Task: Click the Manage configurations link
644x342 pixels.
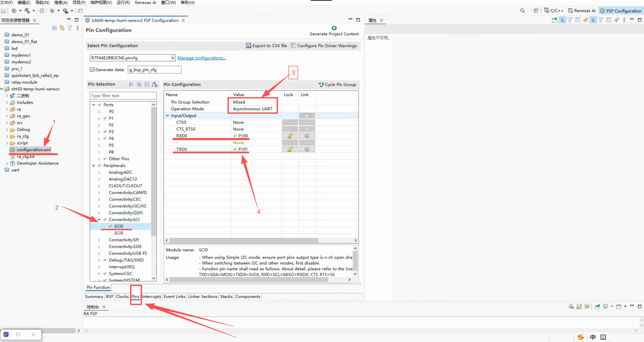Action: 201,58
